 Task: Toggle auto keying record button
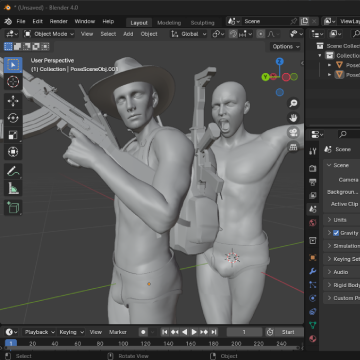[x=143, y=332]
